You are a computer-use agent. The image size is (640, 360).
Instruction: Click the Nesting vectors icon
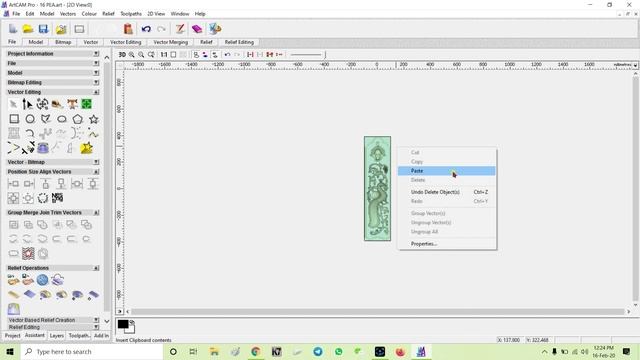(x=58, y=198)
